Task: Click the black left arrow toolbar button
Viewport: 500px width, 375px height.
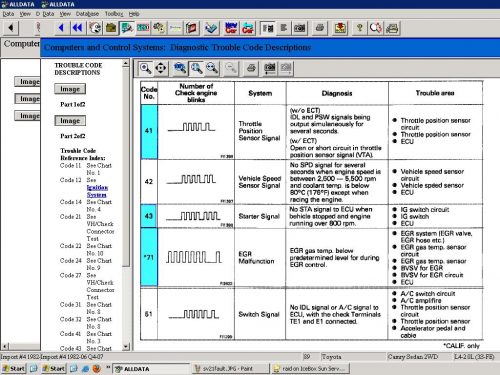Action: pyautogui.click(x=11, y=28)
